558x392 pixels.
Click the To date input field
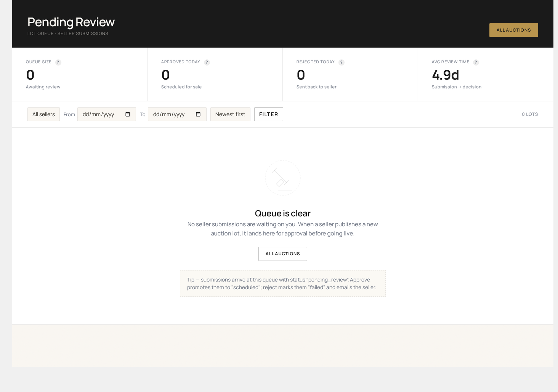(177, 114)
